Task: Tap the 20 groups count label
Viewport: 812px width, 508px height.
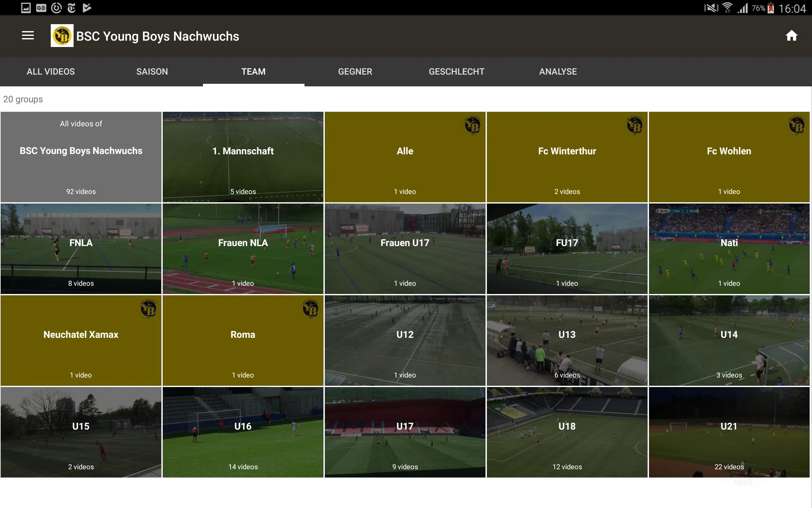Action: pos(23,99)
